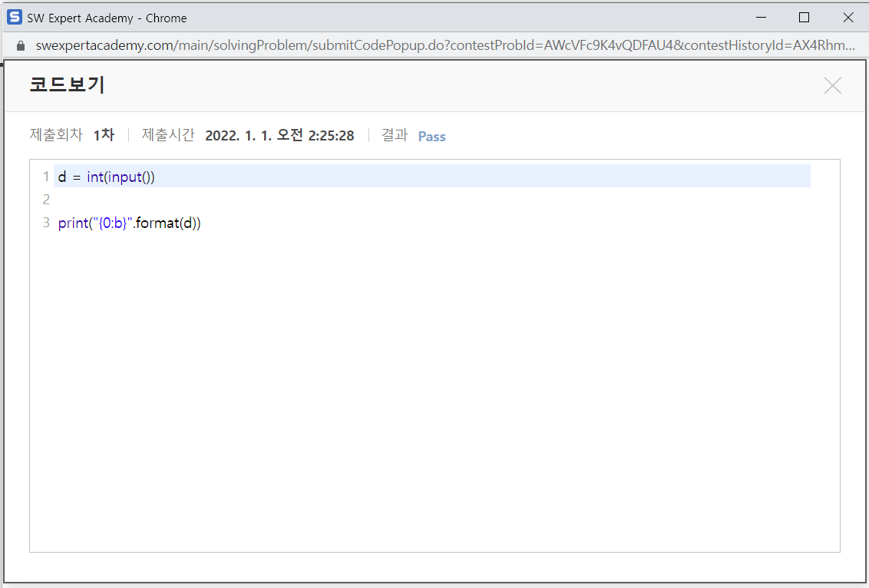Click the swexpertacademy.com URL in address bar
The height and width of the screenshot is (588, 869).
(x=445, y=45)
